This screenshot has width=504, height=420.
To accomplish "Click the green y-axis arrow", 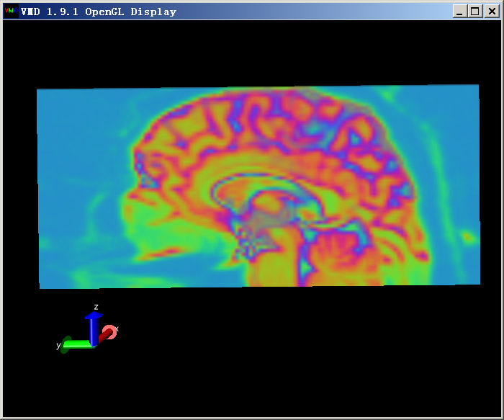I will coord(77,344).
